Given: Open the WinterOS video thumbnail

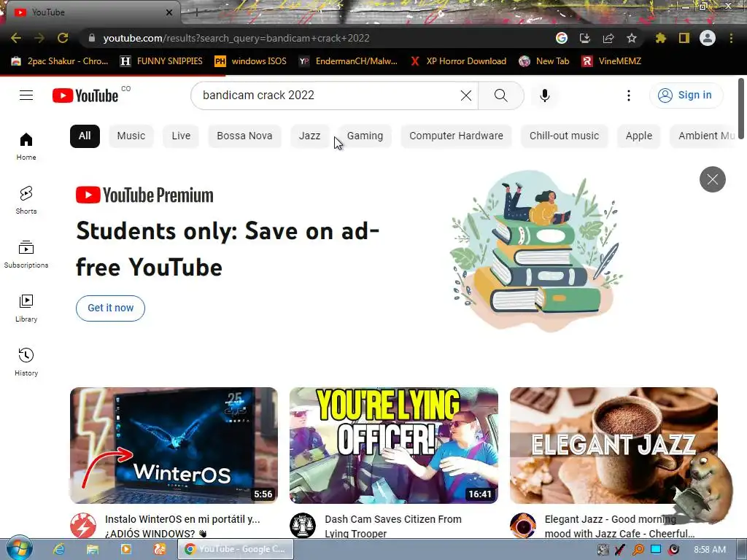Looking at the screenshot, I should coord(174,446).
